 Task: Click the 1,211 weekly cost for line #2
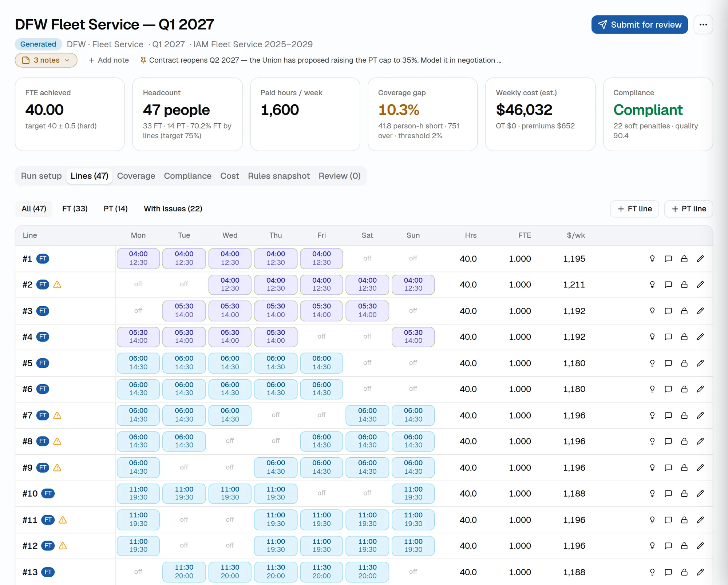coord(574,284)
